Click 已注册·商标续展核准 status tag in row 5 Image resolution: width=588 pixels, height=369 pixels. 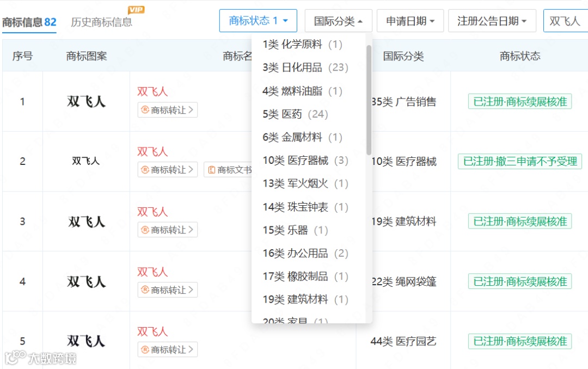(x=520, y=341)
